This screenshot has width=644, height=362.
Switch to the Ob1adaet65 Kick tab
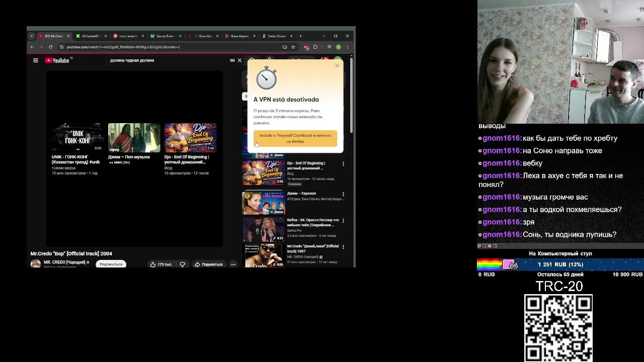90,36
